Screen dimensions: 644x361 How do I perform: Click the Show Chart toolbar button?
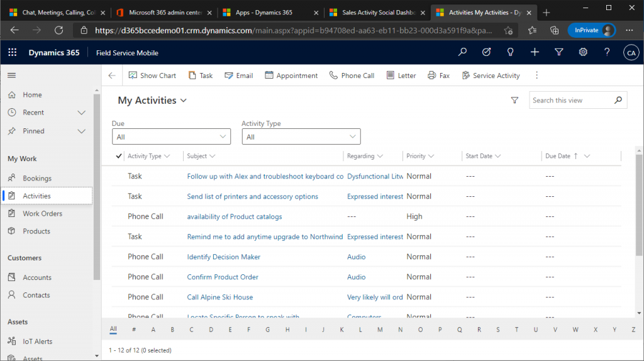pos(152,75)
